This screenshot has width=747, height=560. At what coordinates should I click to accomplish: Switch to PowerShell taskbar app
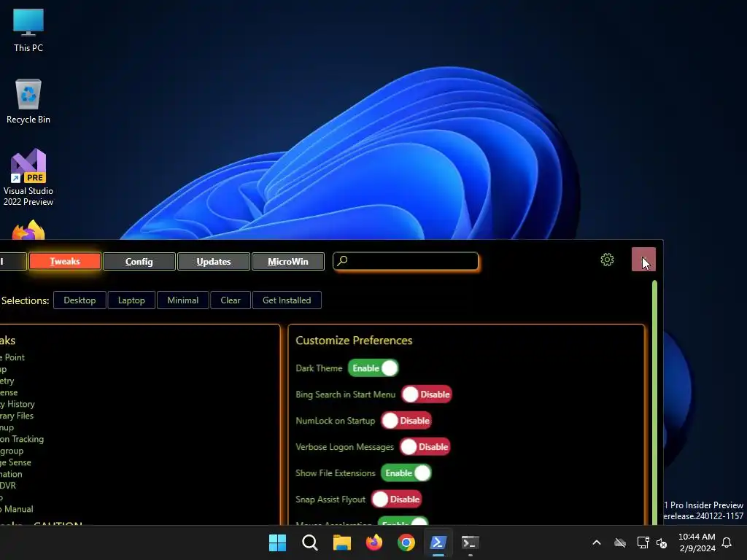tap(438, 542)
